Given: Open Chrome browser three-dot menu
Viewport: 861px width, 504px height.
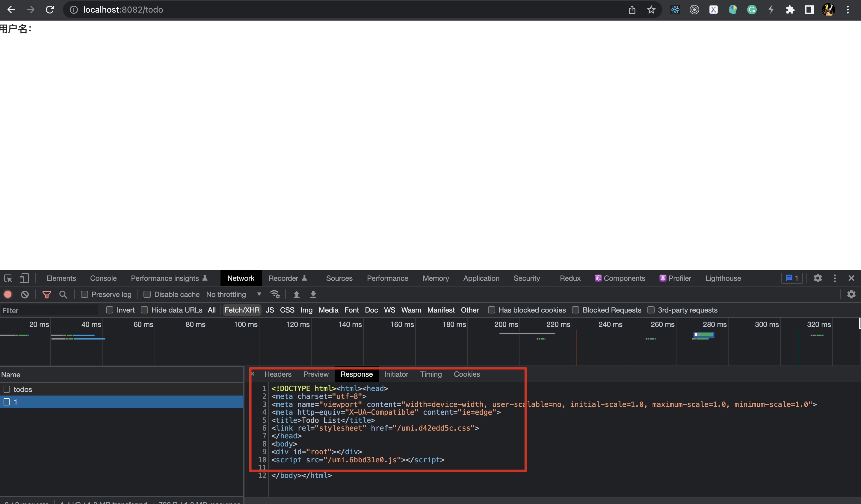Looking at the screenshot, I should [x=848, y=10].
